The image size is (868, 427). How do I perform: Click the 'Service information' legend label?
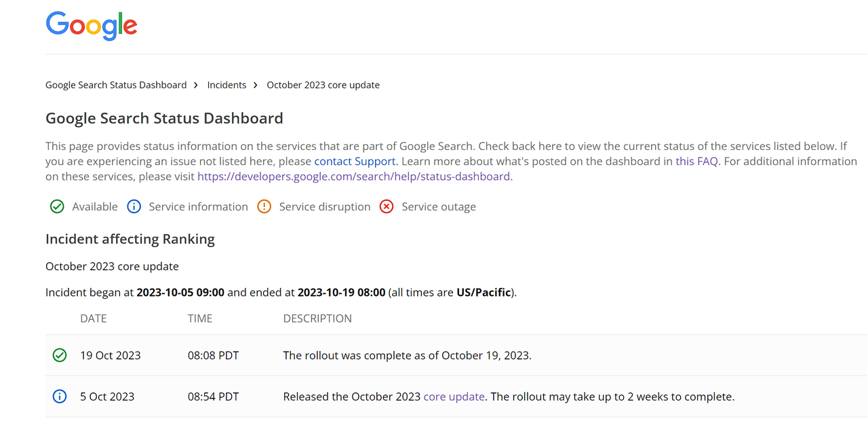pyautogui.click(x=199, y=206)
